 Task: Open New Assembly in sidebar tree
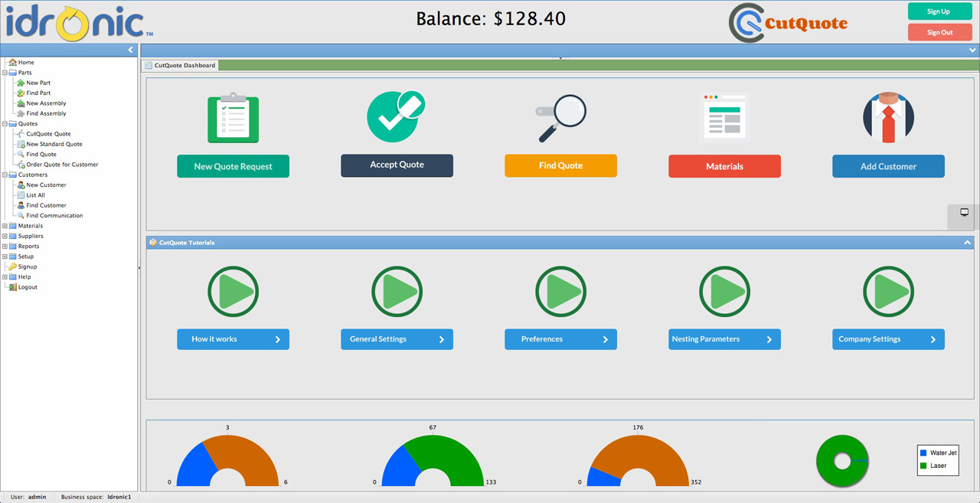46,103
